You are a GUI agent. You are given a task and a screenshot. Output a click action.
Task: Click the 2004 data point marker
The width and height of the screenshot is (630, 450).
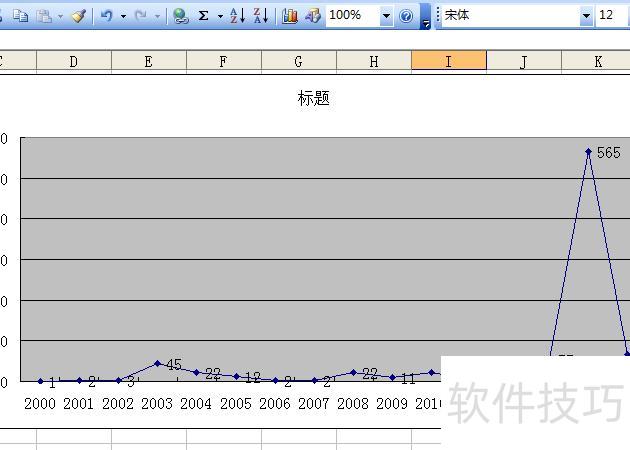click(x=197, y=372)
